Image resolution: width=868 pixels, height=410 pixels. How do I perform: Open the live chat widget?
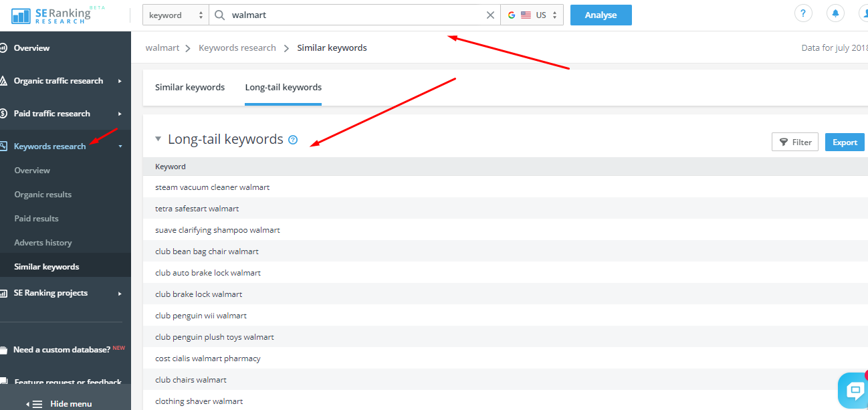[x=854, y=390]
